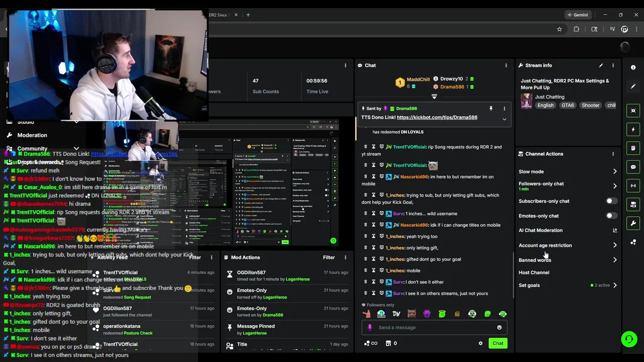Screen dimensions: 644x362
Task: Open pinned message three-dot options
Action: 504,109
